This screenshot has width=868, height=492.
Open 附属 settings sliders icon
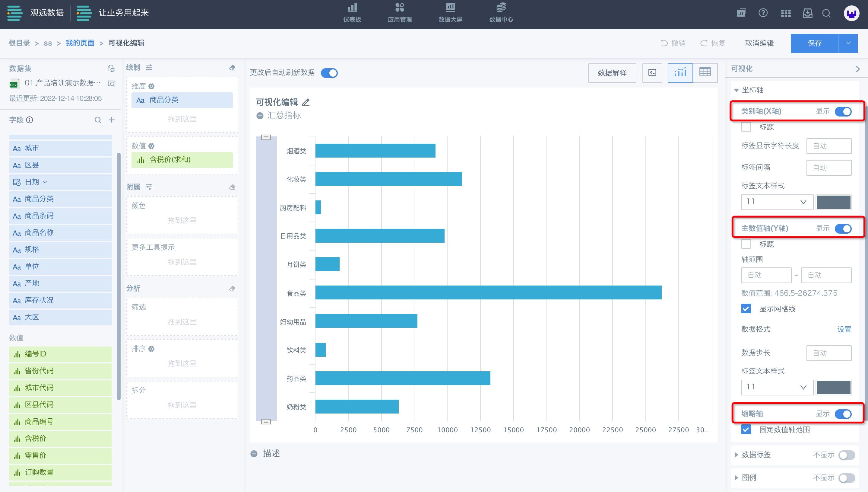tap(149, 187)
